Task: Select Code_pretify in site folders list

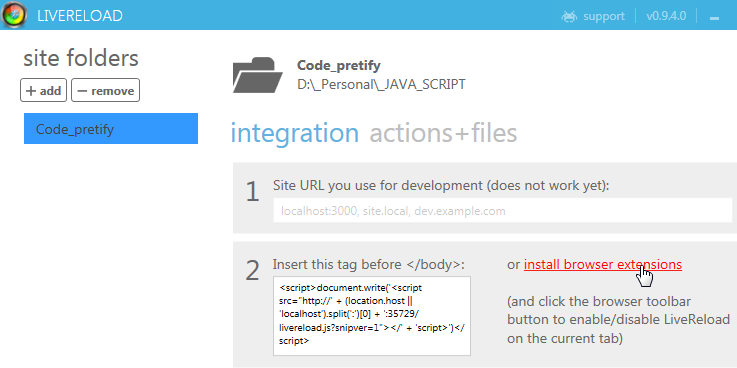Action: [x=111, y=128]
